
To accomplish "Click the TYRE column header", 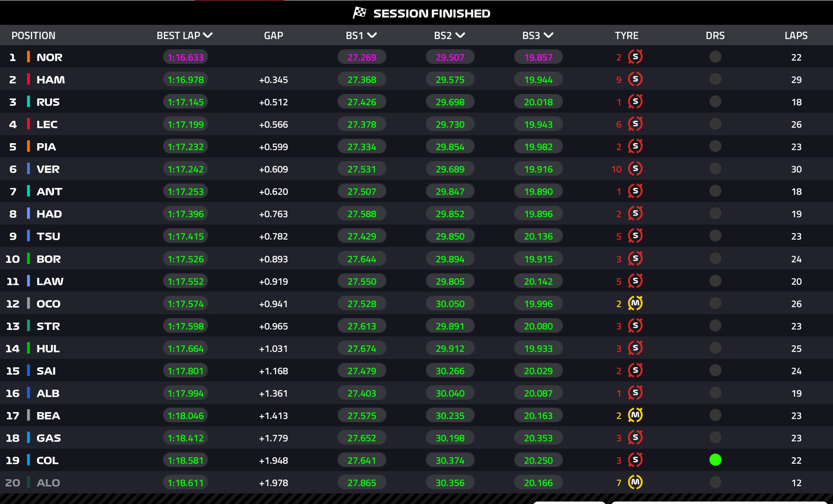I will point(626,35).
